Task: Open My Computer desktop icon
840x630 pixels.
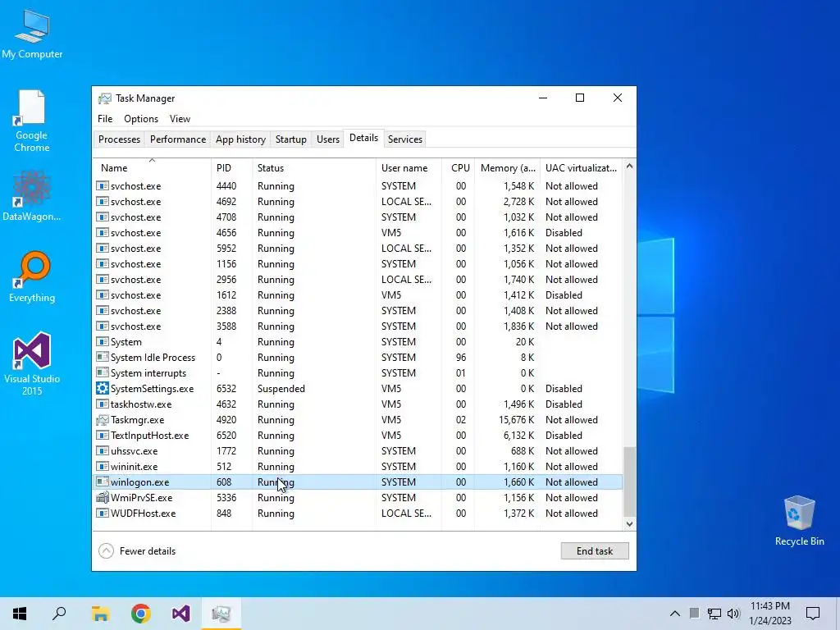Action: [32, 34]
